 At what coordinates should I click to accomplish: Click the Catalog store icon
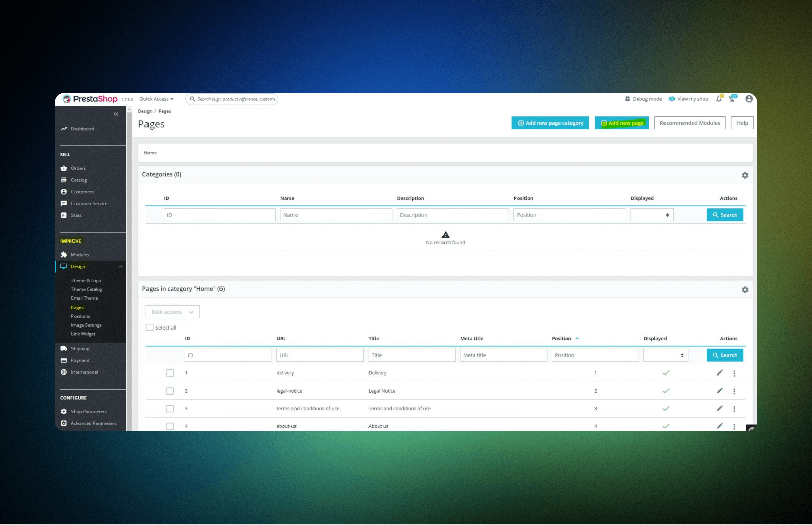pyautogui.click(x=64, y=180)
